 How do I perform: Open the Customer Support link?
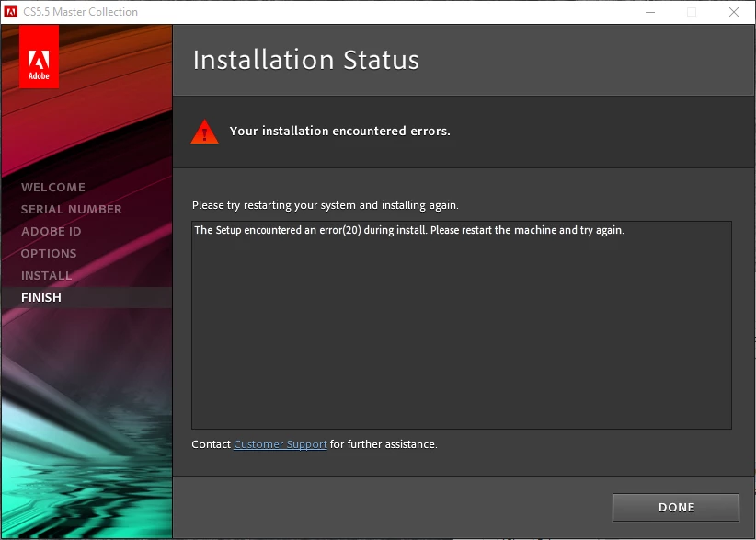click(x=281, y=444)
